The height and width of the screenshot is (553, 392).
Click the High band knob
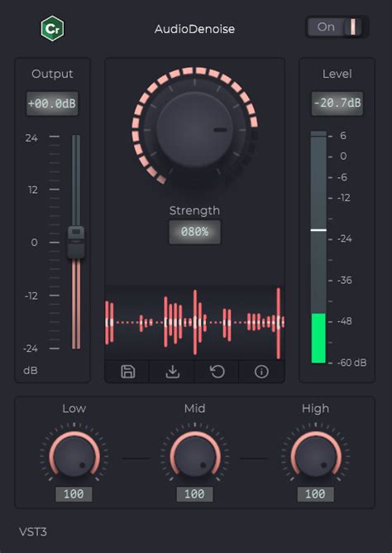pyautogui.click(x=316, y=457)
